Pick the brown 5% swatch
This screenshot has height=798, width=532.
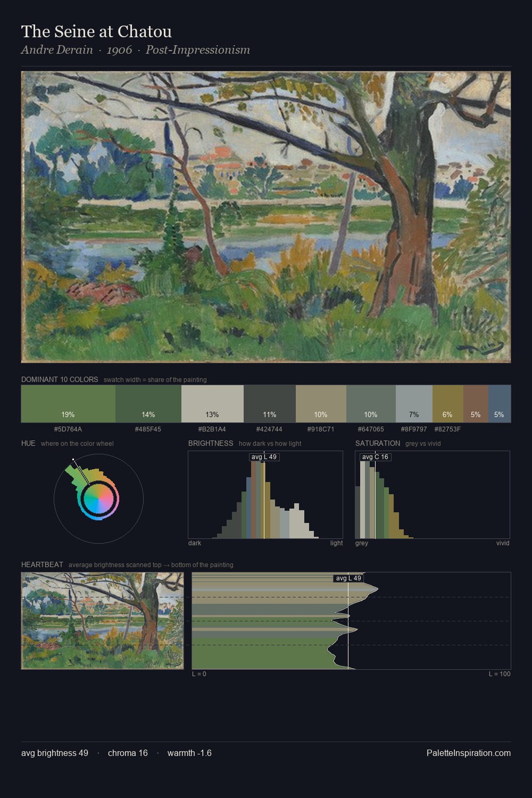point(476,404)
